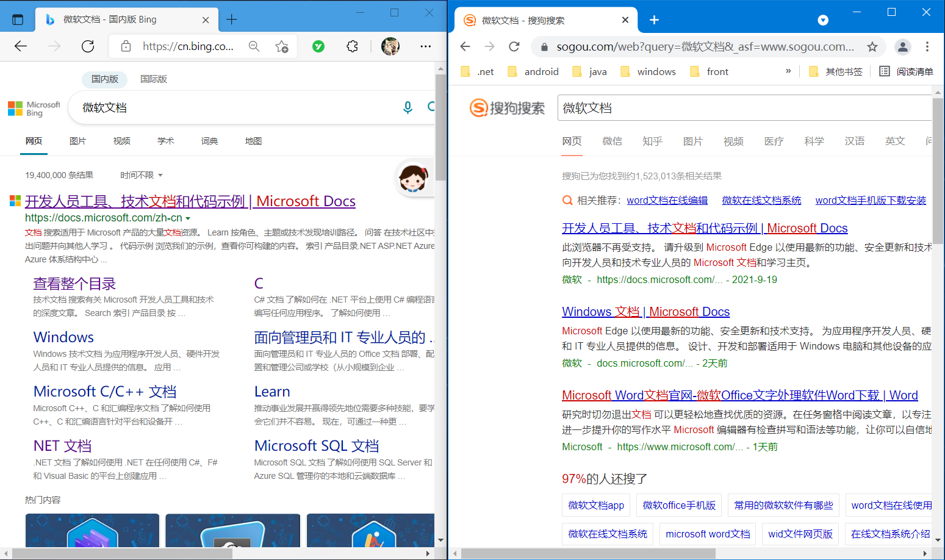Viewport: 945px width, 560px height.
Task: Close the Bing tab in Edge
Action: 206,20
